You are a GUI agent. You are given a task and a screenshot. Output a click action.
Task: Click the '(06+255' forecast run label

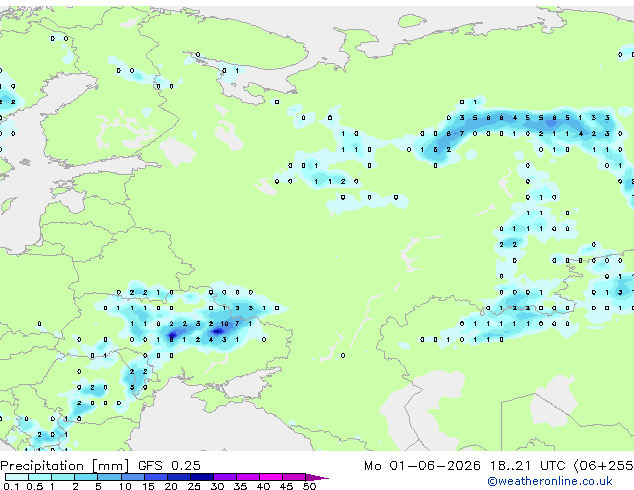tap(603, 466)
